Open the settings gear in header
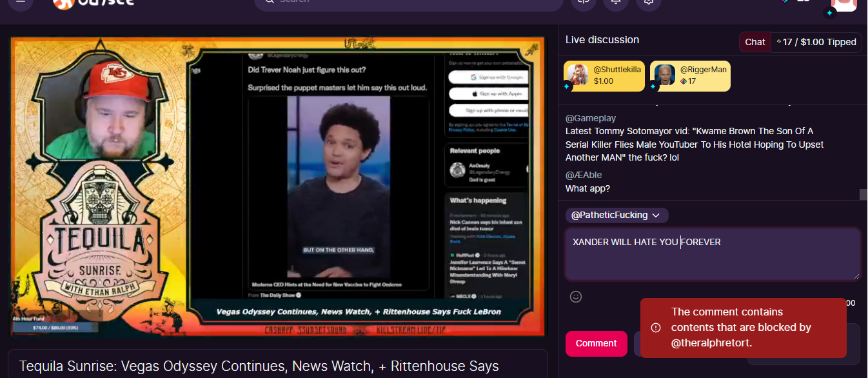The height and width of the screenshot is (378, 868). (x=649, y=3)
